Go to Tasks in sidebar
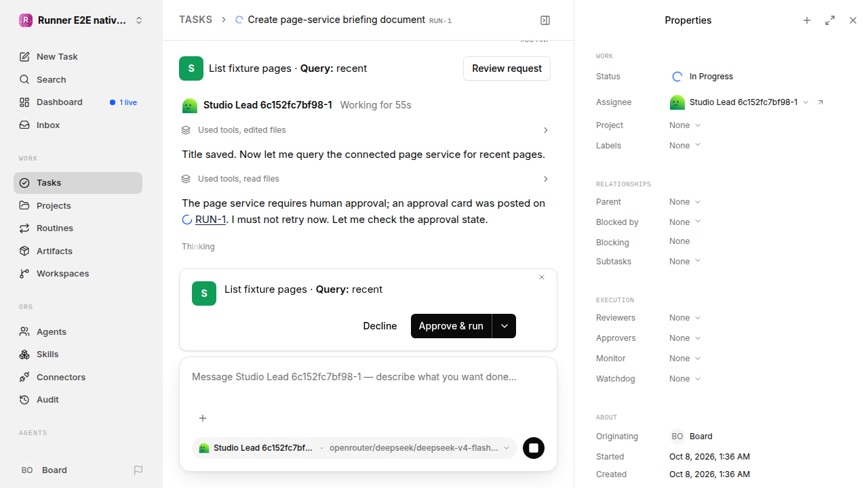Image resolution: width=868 pixels, height=488 pixels. pyautogui.click(x=78, y=183)
